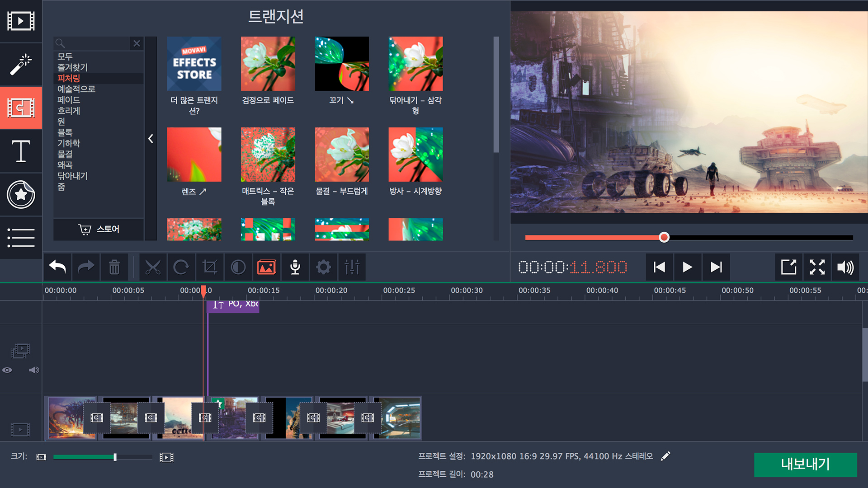The width and height of the screenshot is (868, 488).
Task: Collapse the category list chevron
Action: click(151, 139)
